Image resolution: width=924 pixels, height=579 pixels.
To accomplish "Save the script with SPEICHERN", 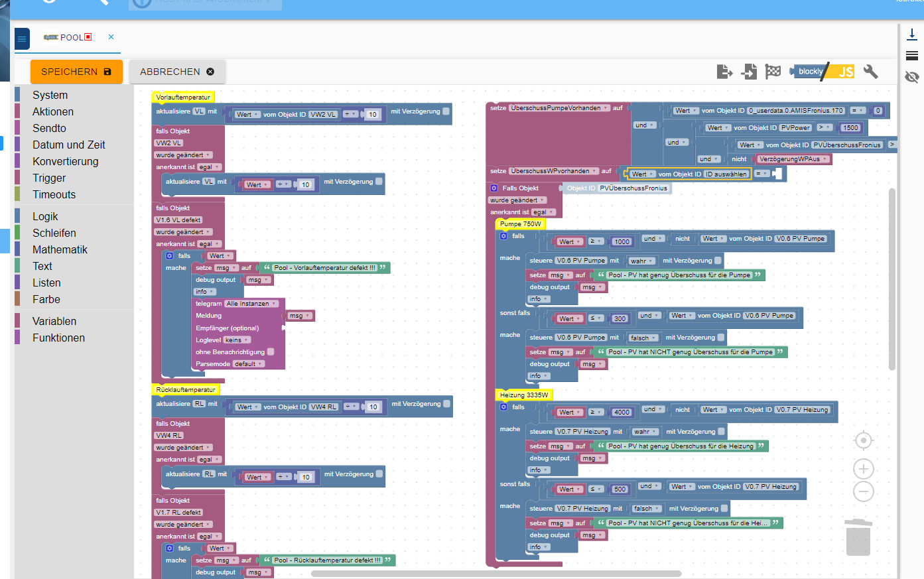I will pos(76,72).
